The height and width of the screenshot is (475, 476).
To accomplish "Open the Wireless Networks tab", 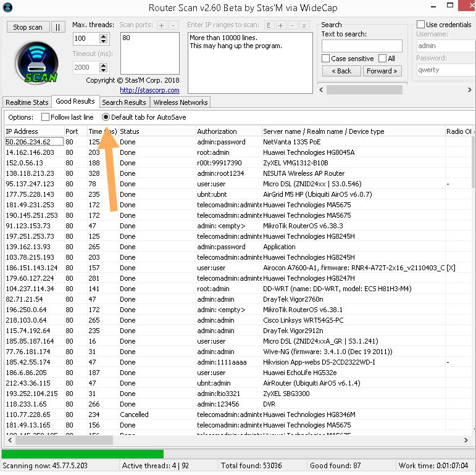I will (x=180, y=102).
